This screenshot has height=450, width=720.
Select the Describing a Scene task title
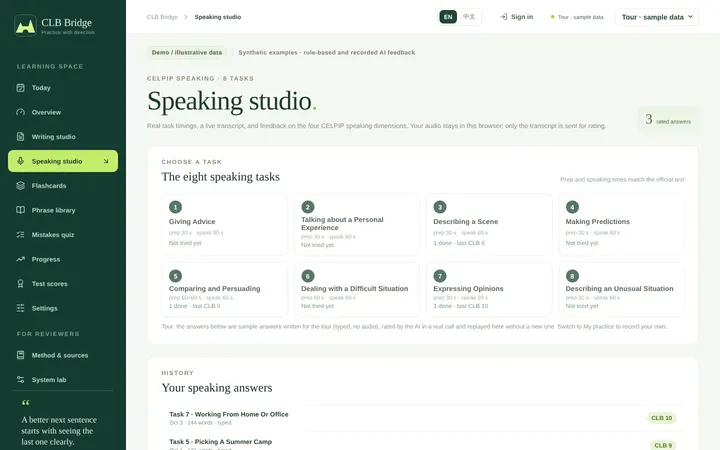point(466,221)
